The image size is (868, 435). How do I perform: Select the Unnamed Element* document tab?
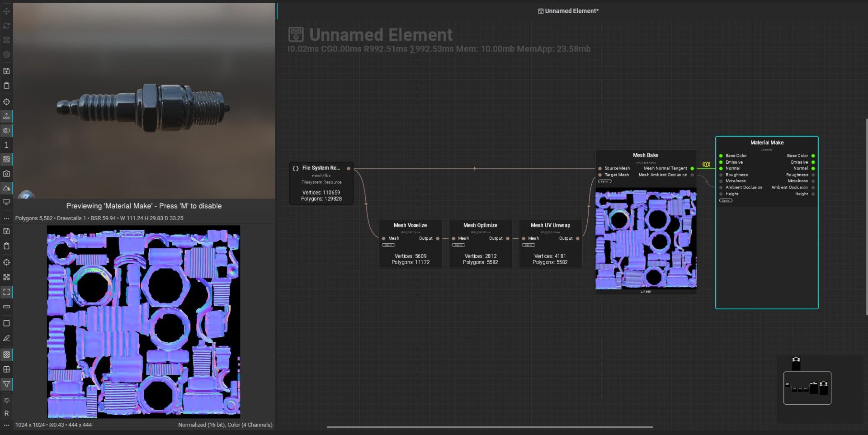568,11
